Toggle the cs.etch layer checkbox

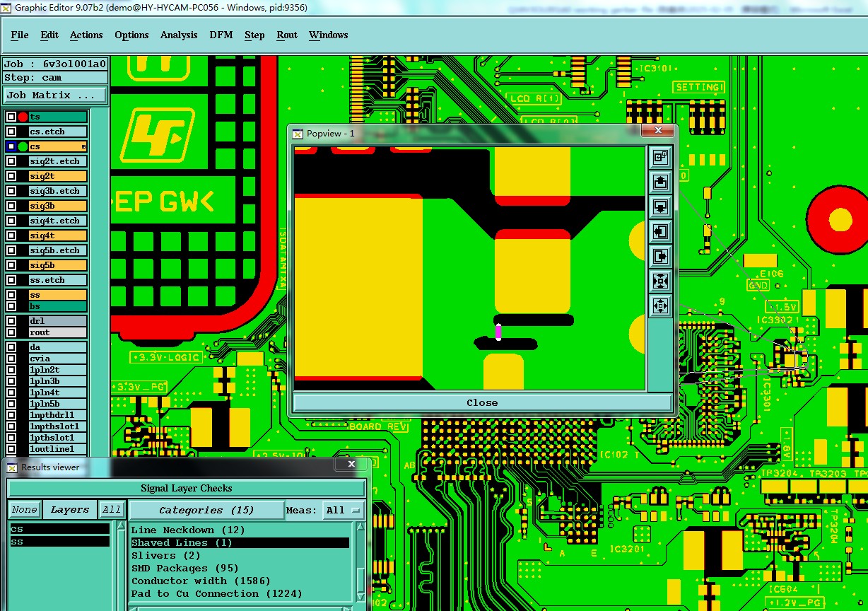(11, 132)
